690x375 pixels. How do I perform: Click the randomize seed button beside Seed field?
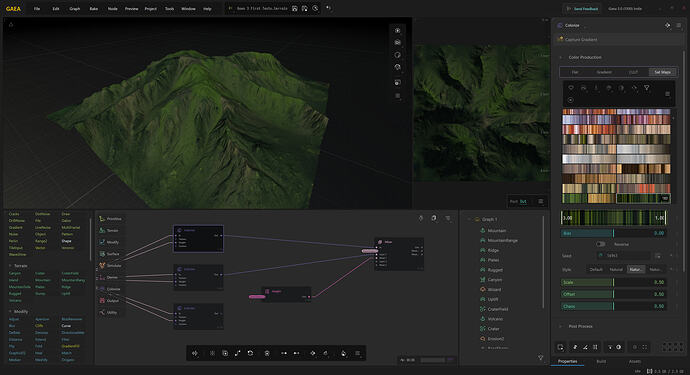(658, 256)
